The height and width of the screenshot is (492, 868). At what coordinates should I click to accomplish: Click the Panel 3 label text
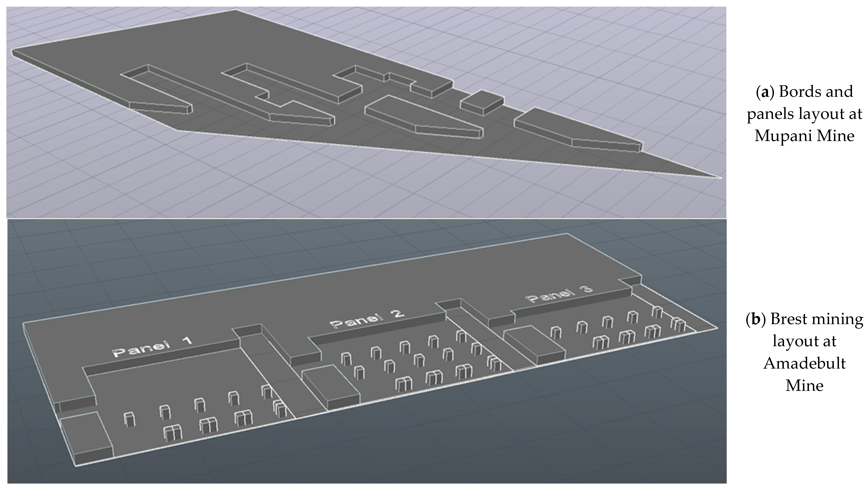pos(559,294)
